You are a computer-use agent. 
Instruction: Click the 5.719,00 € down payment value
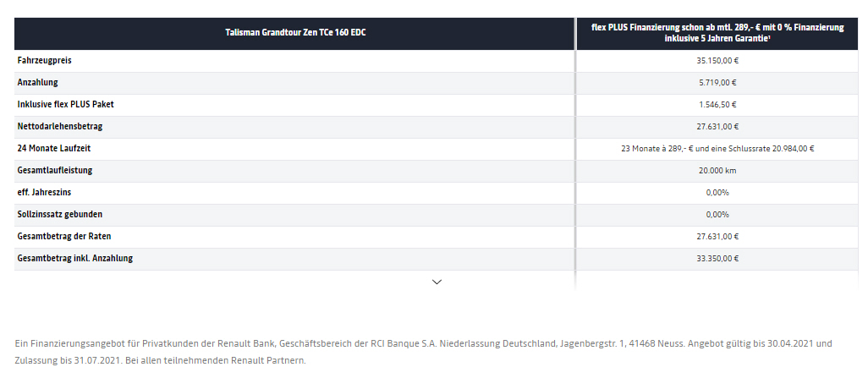coord(717,83)
